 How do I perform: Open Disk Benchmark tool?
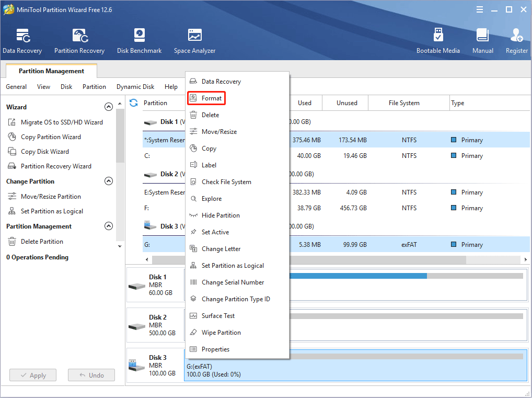coord(139,41)
